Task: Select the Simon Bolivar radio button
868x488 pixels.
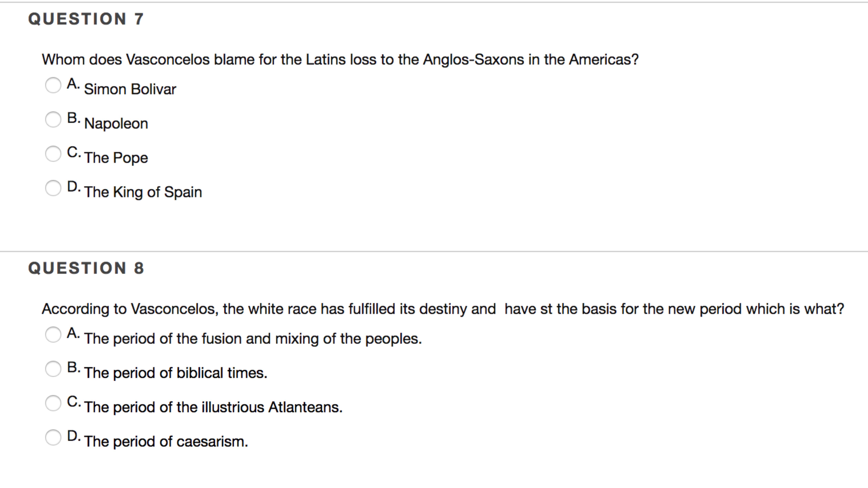Action: [x=53, y=85]
